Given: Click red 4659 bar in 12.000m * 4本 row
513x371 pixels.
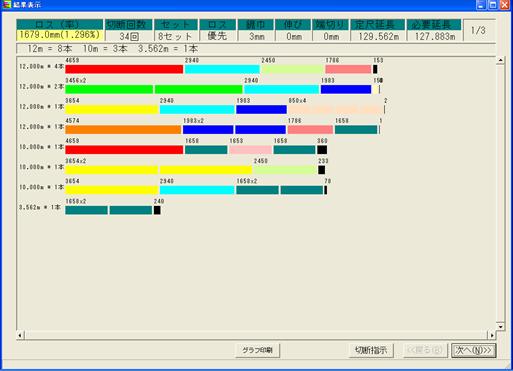Looking at the screenshot, I should 124,69.
